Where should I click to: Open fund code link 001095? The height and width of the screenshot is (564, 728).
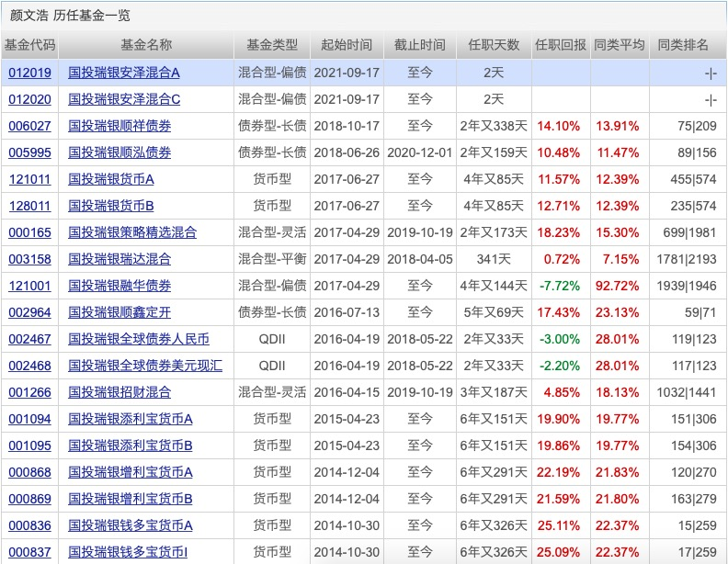click(x=29, y=446)
